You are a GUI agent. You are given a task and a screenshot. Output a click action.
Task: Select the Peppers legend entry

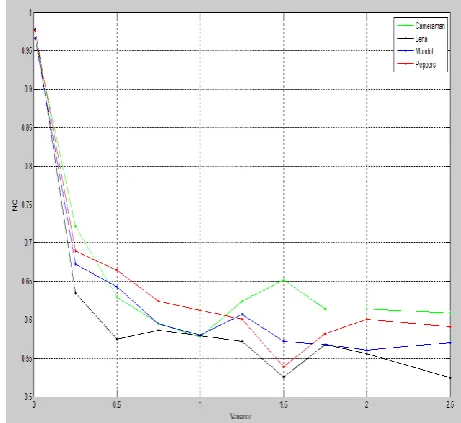tap(416, 64)
